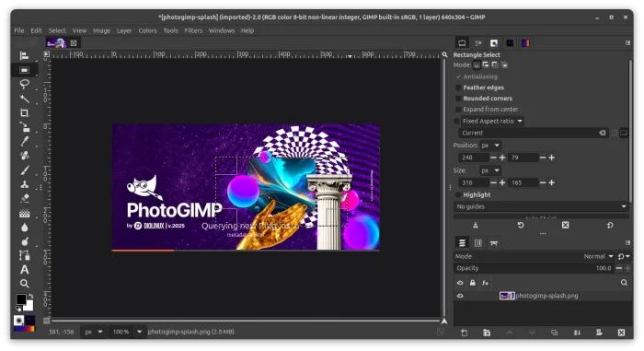644x351 pixels.
Task: Pick the Color Picker eyedropper tool
Action: tap(24, 141)
